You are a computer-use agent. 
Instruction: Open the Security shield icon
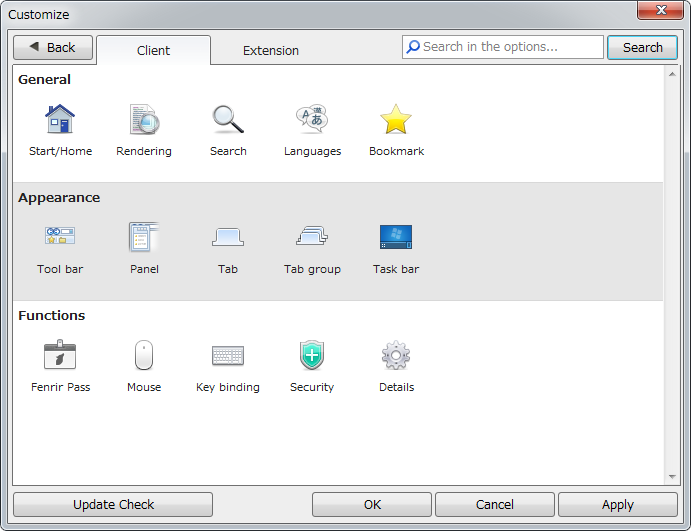[312, 355]
